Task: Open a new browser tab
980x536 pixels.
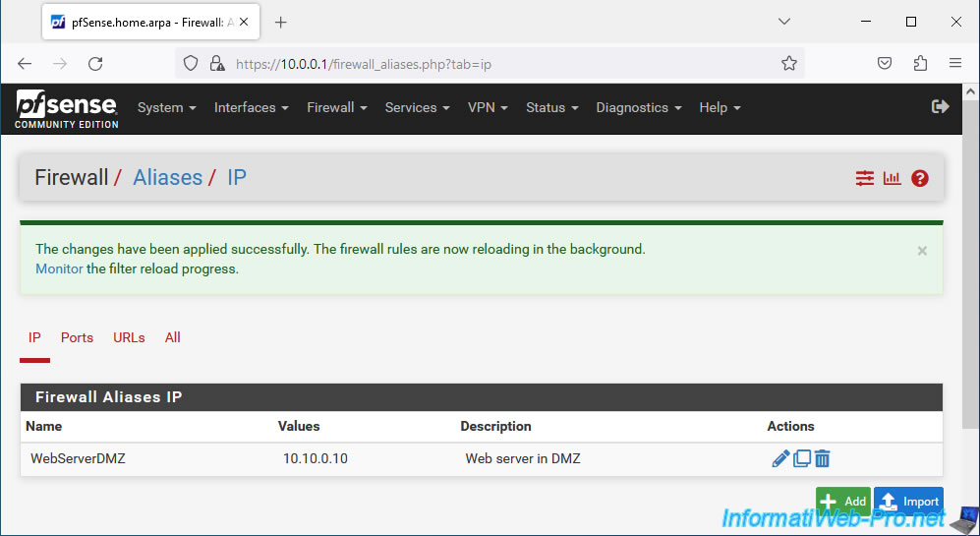Action: [280, 23]
